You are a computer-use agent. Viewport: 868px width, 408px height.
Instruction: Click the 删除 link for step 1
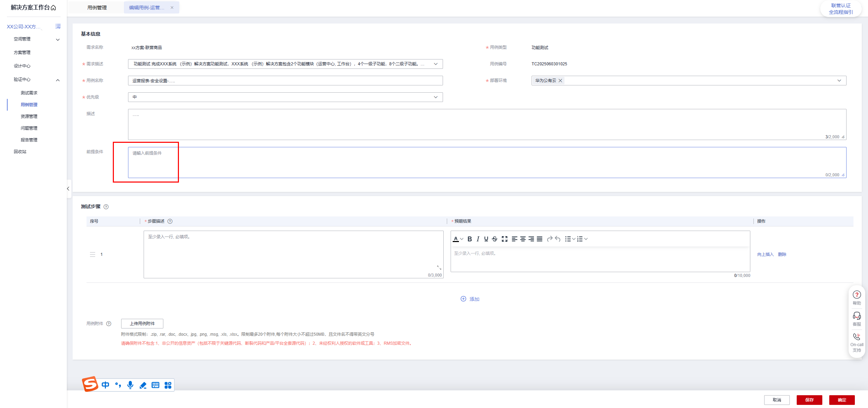point(782,254)
